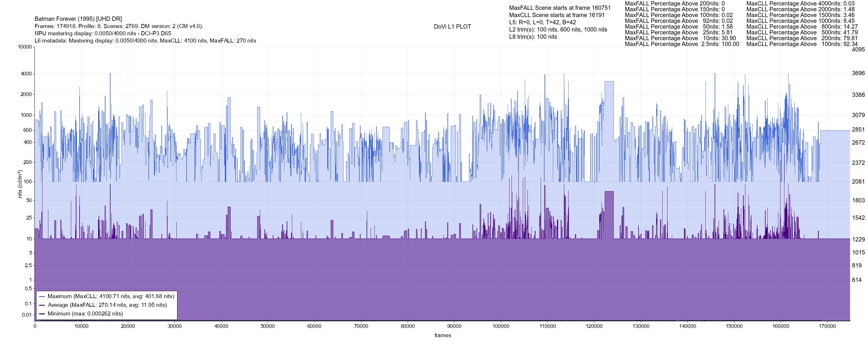Click the 100000 tick on the frames axis
Screen dimensions: 868x347
coord(501,326)
